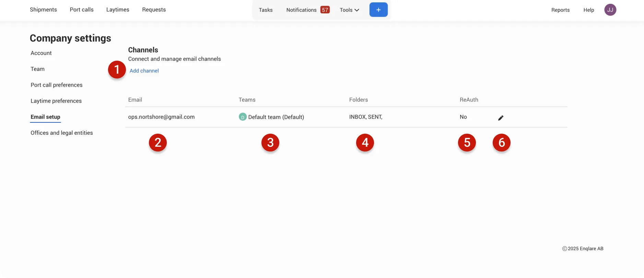Screen dimensions: 644x278
Task: Click the Company settings page title
Action: pyautogui.click(x=70, y=38)
